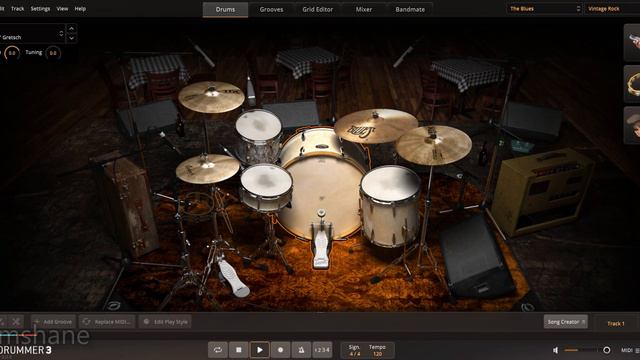
Task: Switch to the Drums tab
Action: pyautogui.click(x=225, y=9)
